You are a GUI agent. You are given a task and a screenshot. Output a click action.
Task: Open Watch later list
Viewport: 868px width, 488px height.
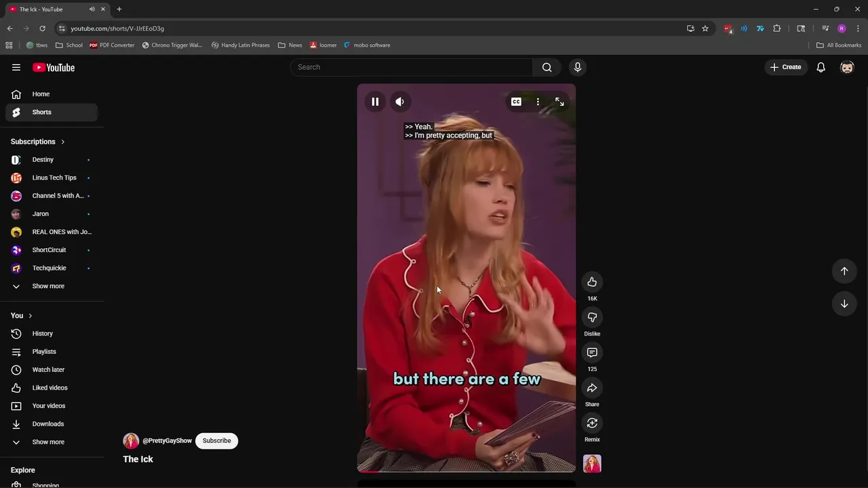pyautogui.click(x=52, y=369)
